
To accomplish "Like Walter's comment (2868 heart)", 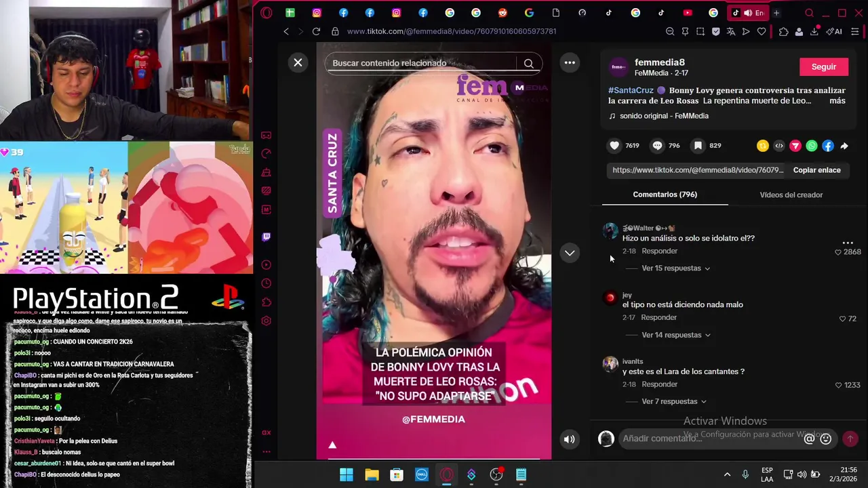I will click(x=837, y=252).
